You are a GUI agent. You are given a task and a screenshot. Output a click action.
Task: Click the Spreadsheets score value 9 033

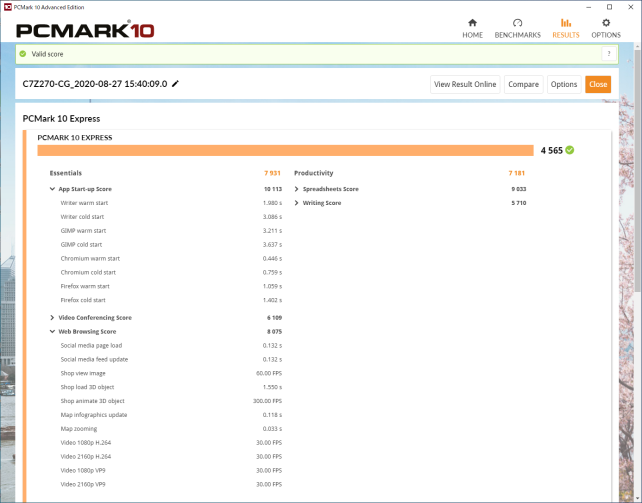point(519,189)
